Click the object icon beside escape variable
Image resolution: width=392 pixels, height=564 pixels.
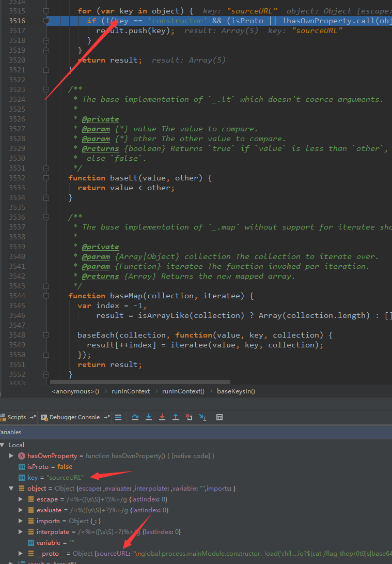[x=31, y=499]
